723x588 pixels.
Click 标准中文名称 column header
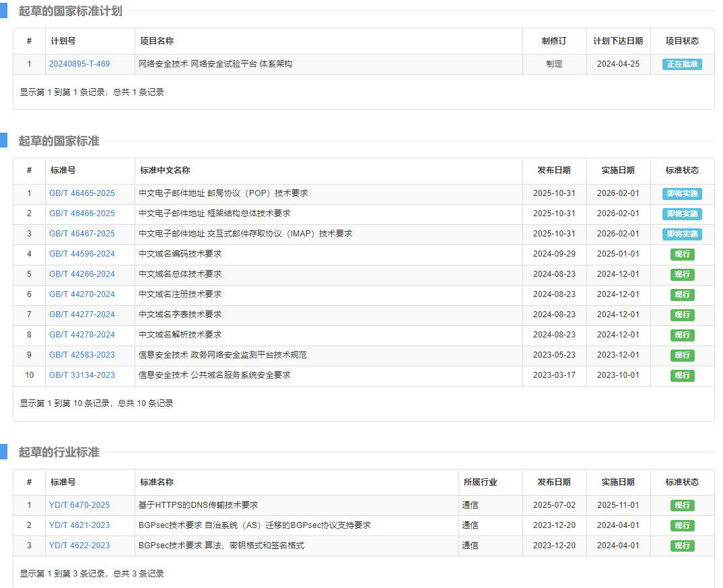tap(165, 170)
